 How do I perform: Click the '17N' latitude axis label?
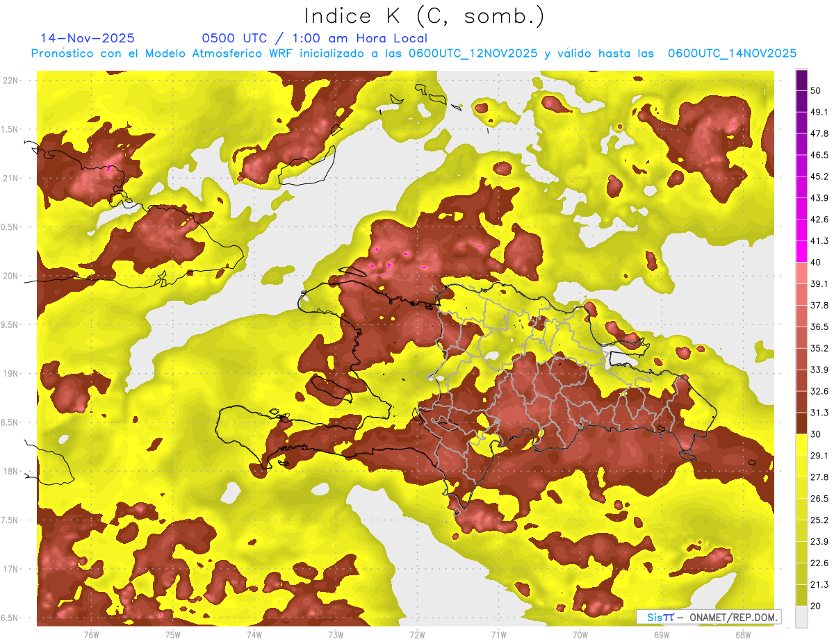10,569
